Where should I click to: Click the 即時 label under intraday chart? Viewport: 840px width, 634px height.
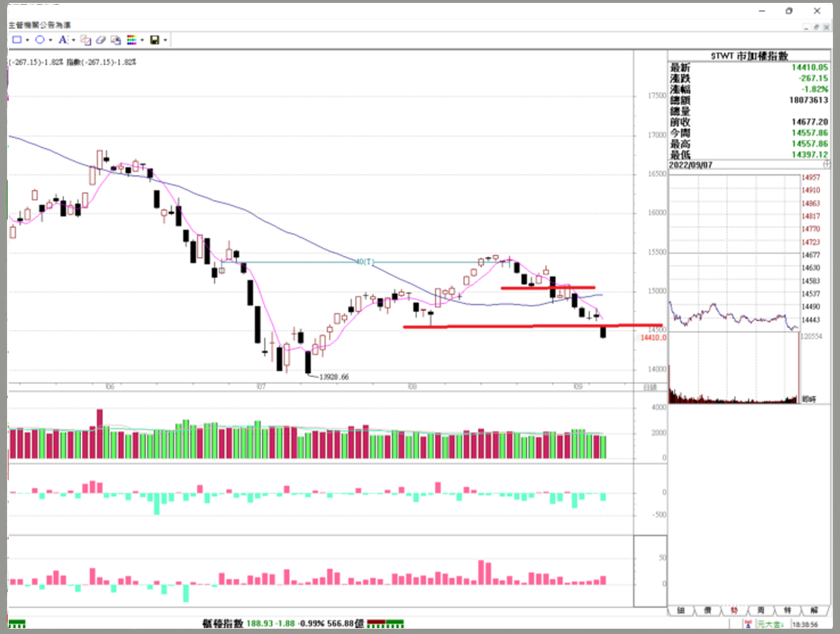point(809,399)
